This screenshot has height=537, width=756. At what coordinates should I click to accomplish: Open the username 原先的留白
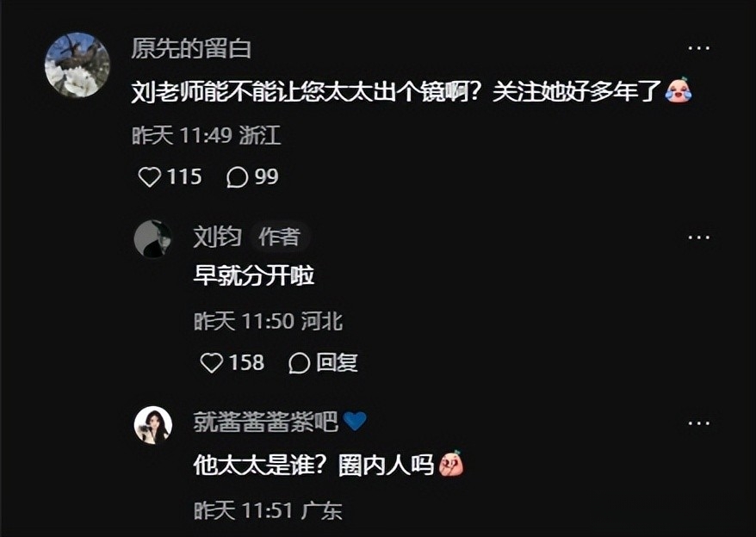(x=191, y=49)
